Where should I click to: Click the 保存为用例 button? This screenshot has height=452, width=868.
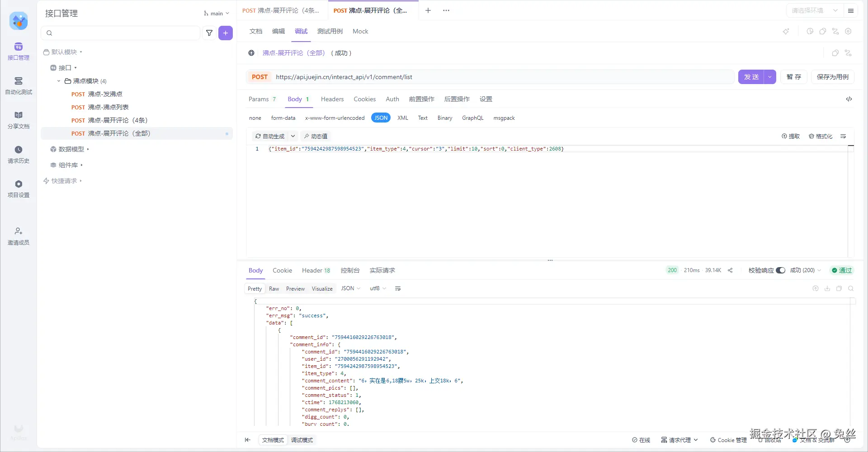[832, 77]
